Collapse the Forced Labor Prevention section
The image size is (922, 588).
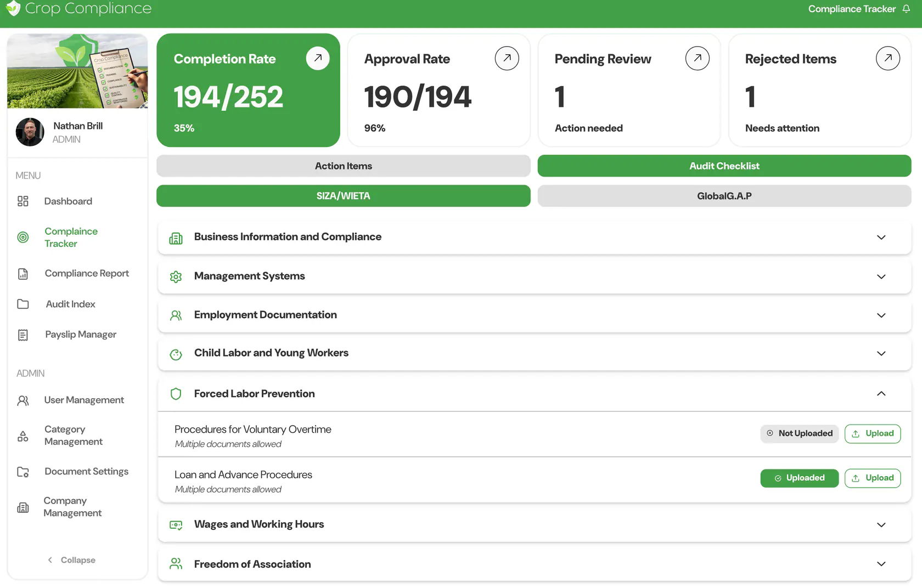coord(881,393)
